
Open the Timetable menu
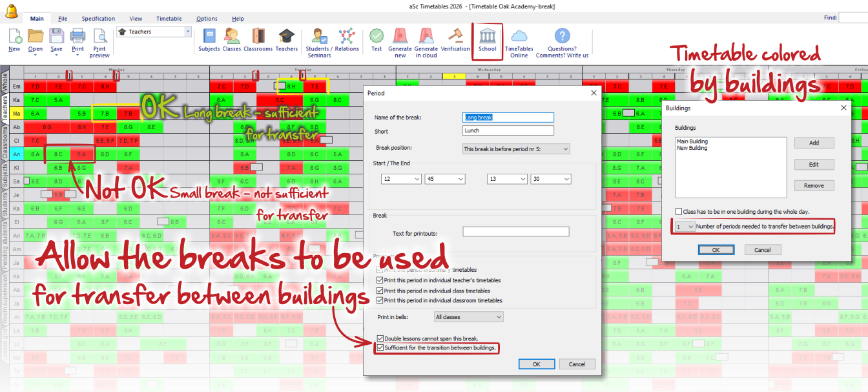pyautogui.click(x=169, y=19)
